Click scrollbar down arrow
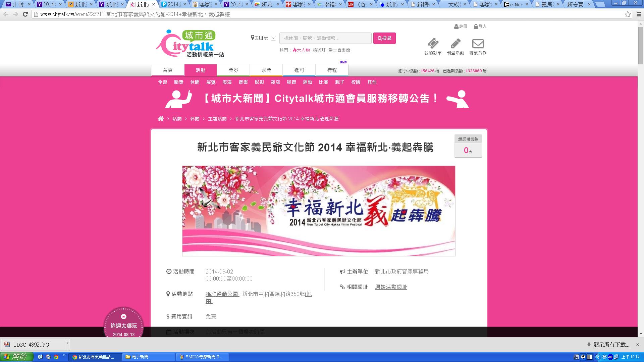The height and width of the screenshot is (362, 644). coord(641,334)
